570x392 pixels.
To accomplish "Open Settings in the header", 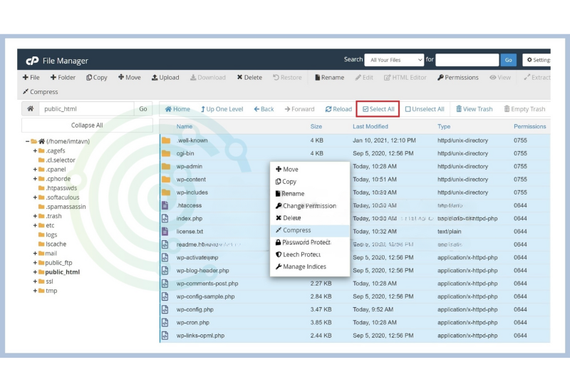I will click(x=537, y=60).
